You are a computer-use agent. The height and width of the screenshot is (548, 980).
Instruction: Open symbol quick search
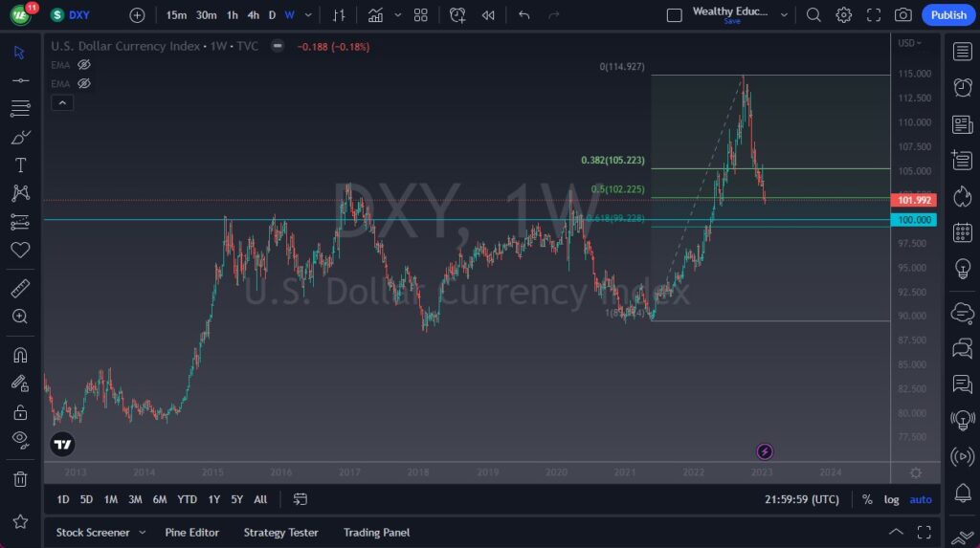pos(813,15)
